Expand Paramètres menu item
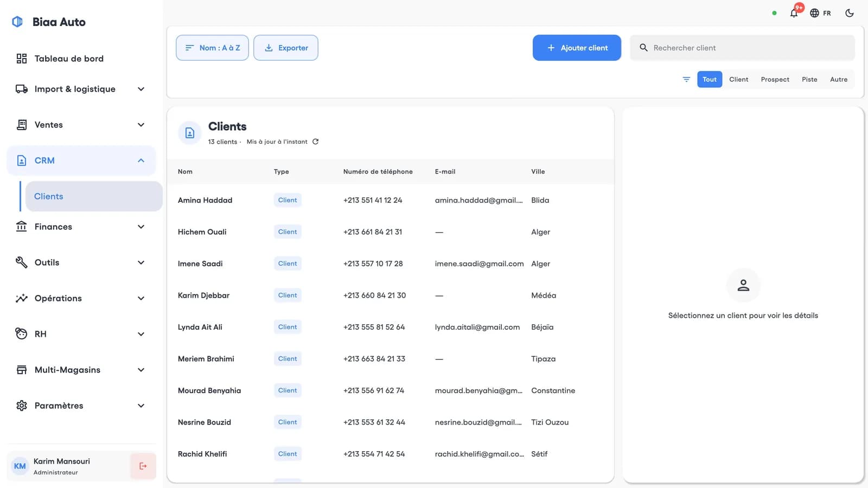Image resolution: width=868 pixels, height=488 pixels. 81,406
